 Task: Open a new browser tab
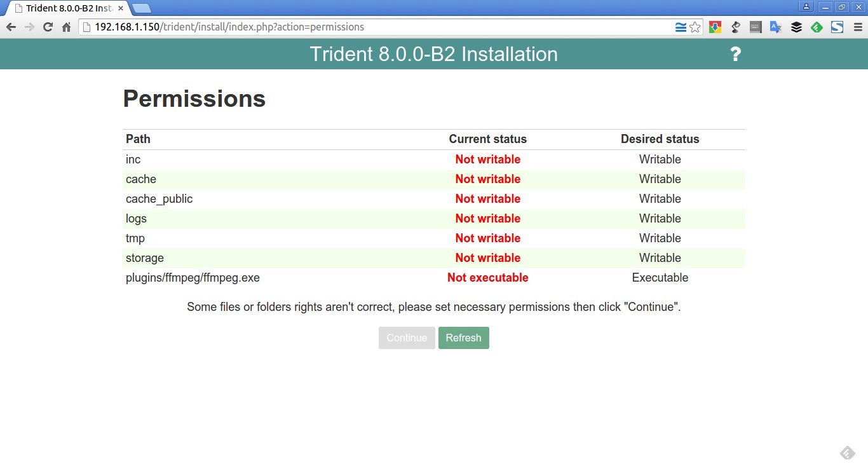(142, 8)
